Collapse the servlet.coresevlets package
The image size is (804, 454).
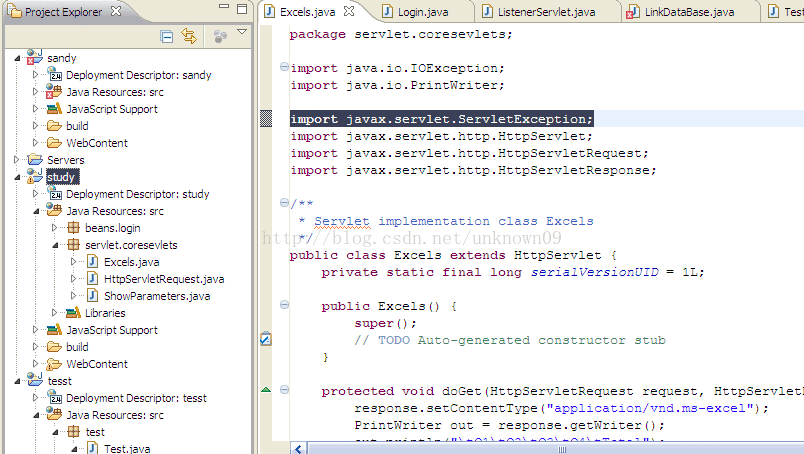[55, 246]
